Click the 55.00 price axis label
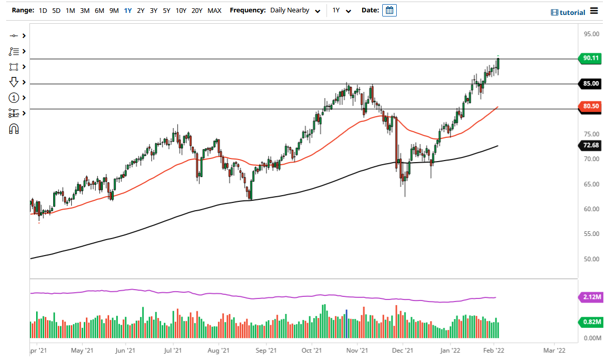The width and height of the screenshot is (607, 364). (x=592, y=234)
